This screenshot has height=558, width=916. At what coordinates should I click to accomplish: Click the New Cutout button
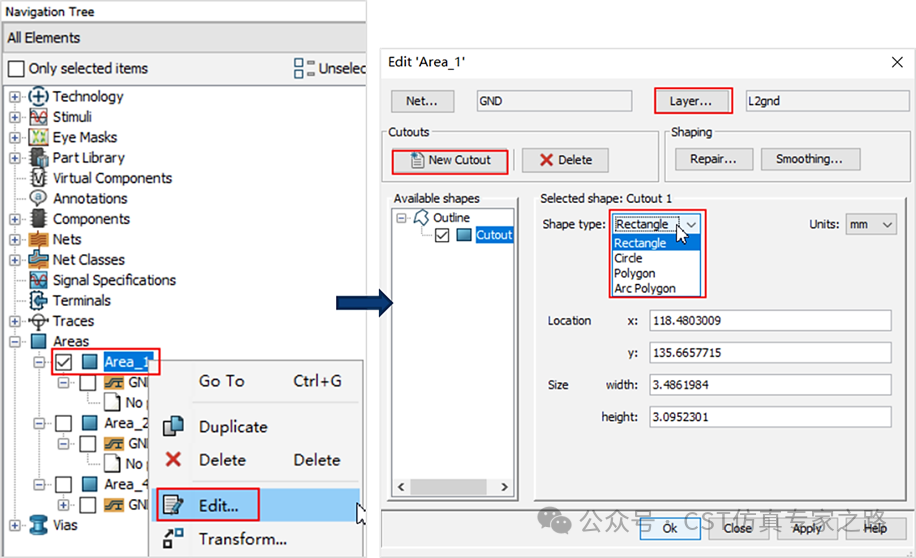click(x=450, y=160)
